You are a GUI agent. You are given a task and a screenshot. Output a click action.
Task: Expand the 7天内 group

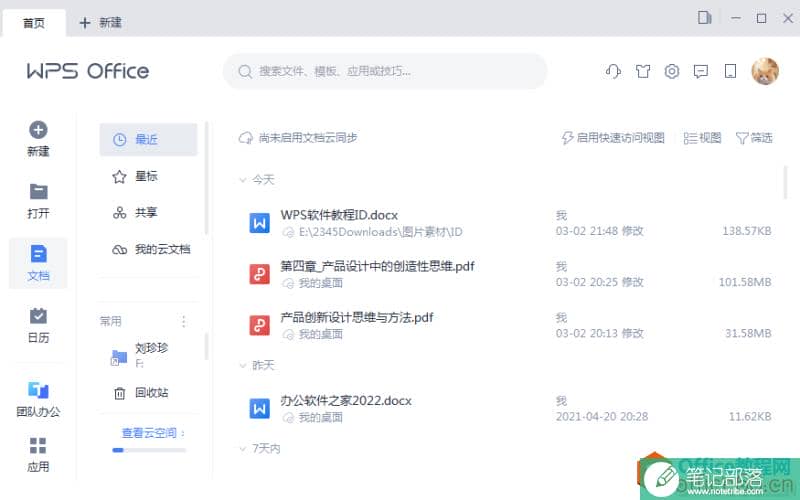(243, 448)
